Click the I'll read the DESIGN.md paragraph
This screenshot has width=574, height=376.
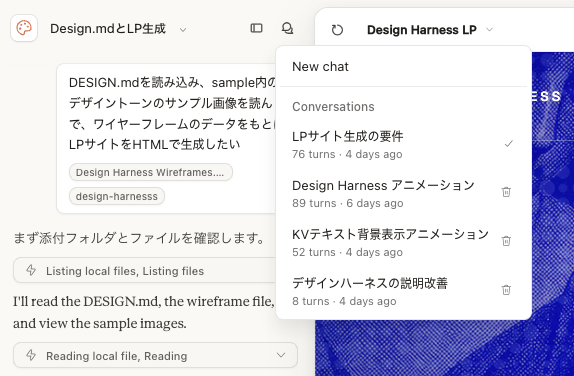(144, 312)
